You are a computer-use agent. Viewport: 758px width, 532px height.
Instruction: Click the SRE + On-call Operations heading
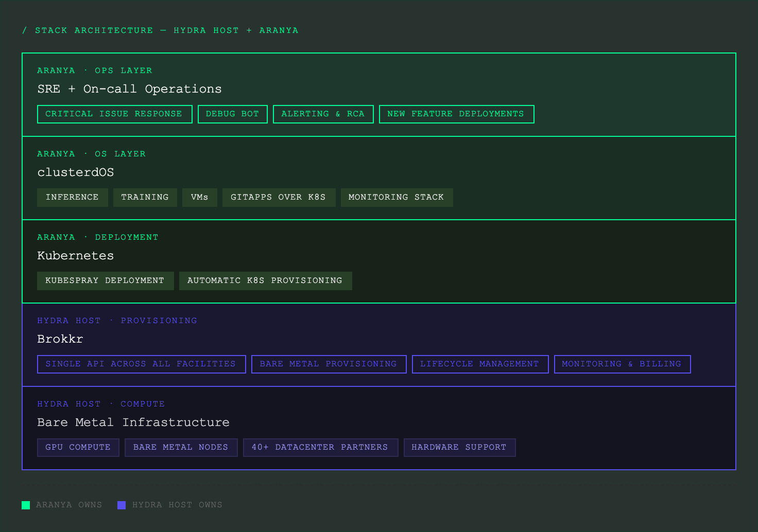click(130, 89)
